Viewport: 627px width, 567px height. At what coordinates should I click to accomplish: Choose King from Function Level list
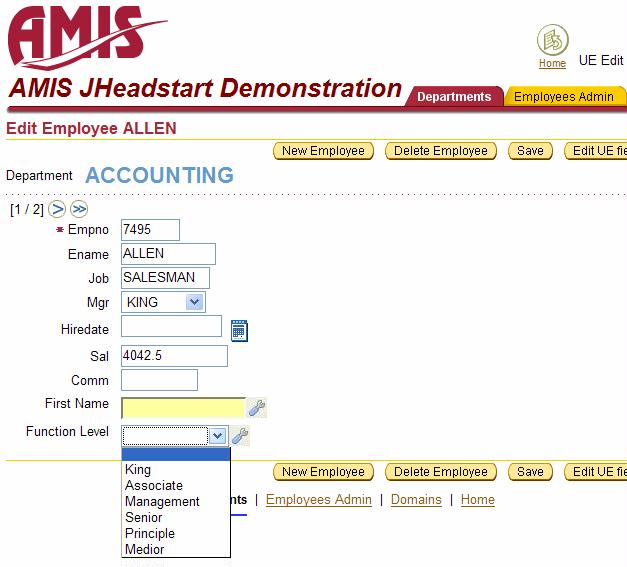[x=176, y=469]
